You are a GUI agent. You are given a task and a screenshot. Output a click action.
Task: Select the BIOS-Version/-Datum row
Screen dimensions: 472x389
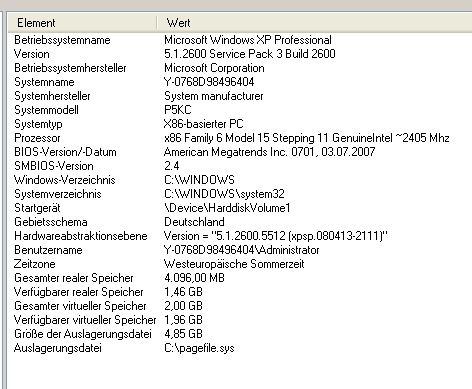point(65,152)
